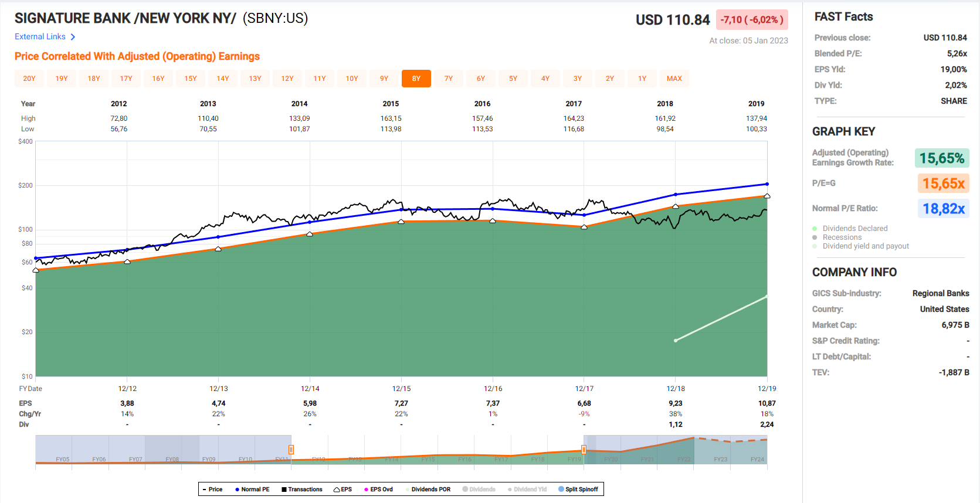Select the 20Y time range tab
This screenshot has width=980, height=503.
click(x=29, y=79)
